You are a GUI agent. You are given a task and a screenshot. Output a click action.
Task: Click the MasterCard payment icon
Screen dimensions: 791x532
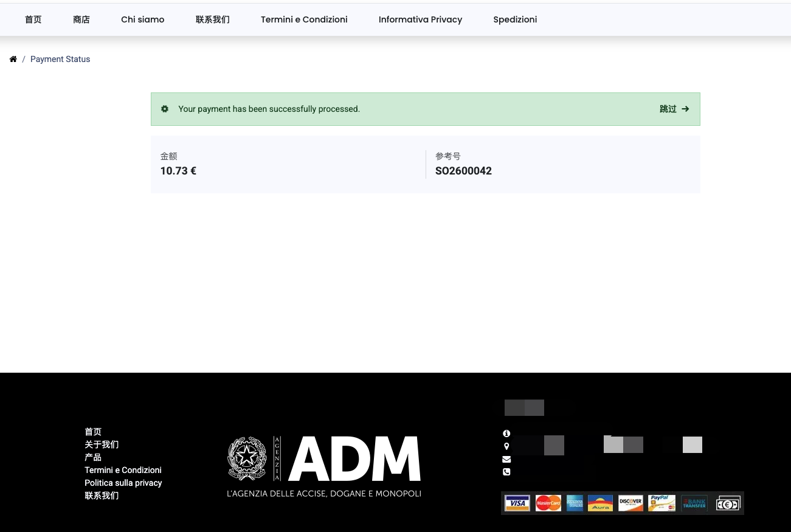[548, 503]
